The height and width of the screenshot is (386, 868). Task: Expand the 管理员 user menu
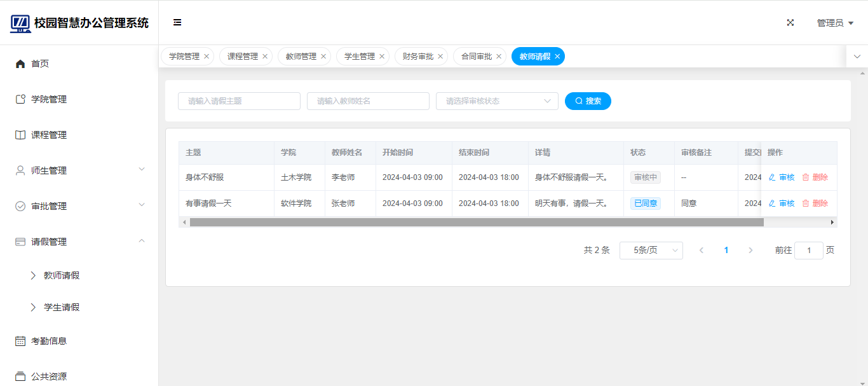coord(834,23)
